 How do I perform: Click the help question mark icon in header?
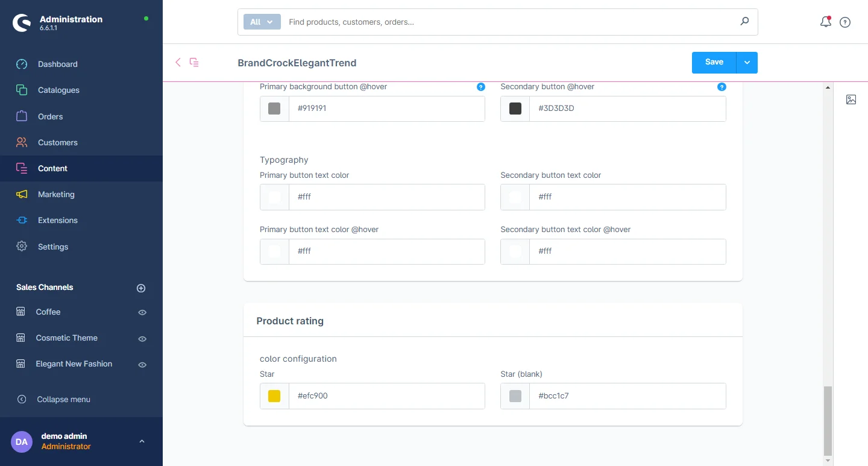pos(845,22)
